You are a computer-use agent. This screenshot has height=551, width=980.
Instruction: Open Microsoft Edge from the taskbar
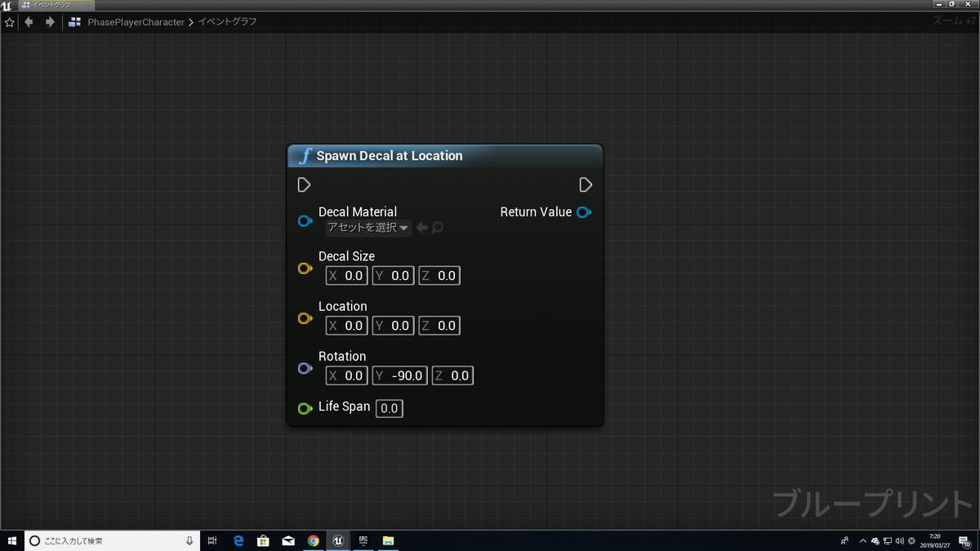pos(238,540)
